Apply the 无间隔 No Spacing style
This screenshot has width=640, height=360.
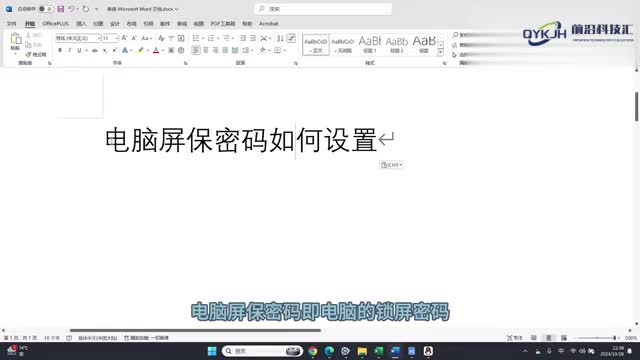pos(342,45)
